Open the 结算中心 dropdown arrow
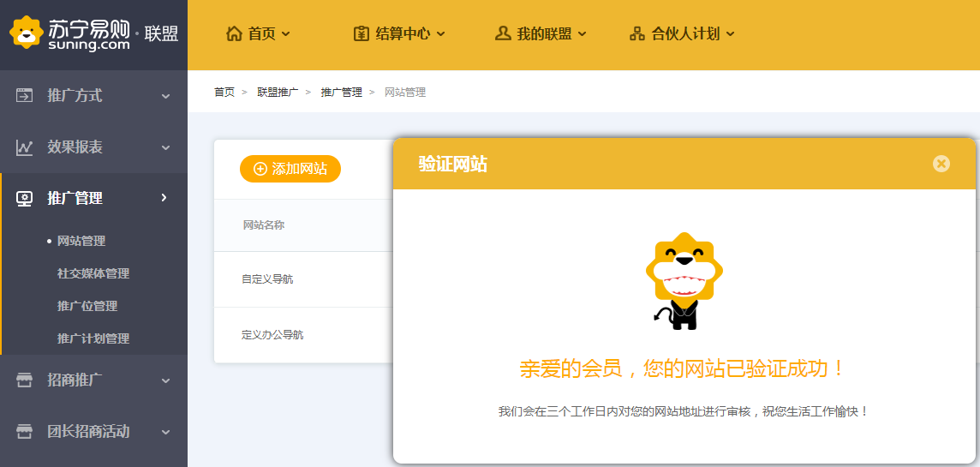This screenshot has height=467, width=980. 441,34
